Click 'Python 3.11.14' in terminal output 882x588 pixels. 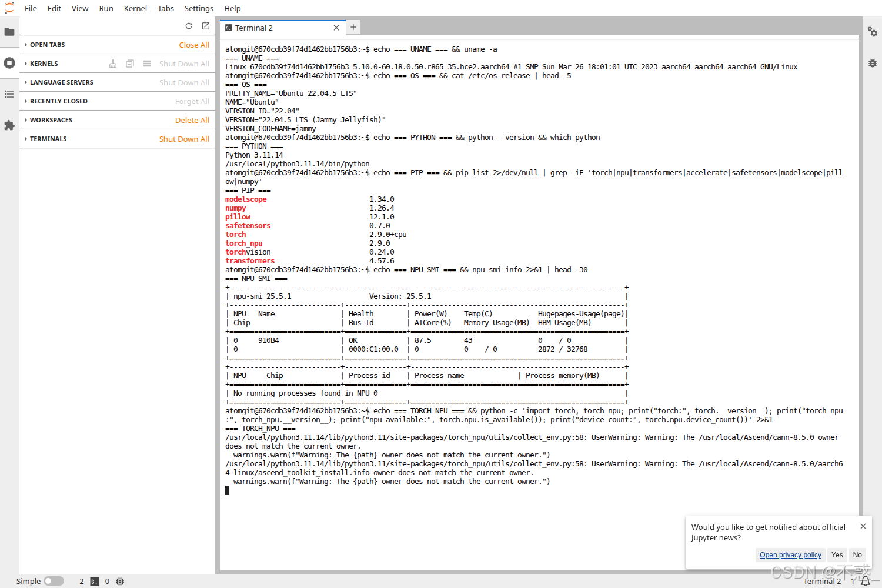[x=254, y=155]
